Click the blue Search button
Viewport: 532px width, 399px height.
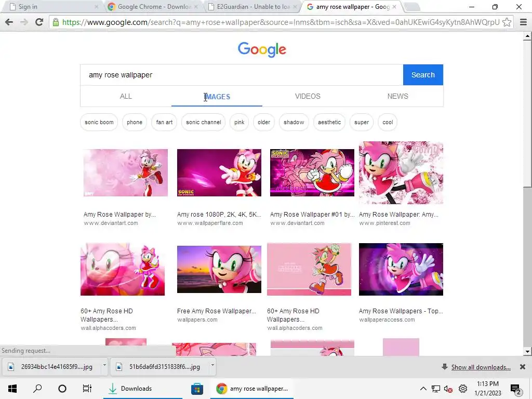pos(423,75)
